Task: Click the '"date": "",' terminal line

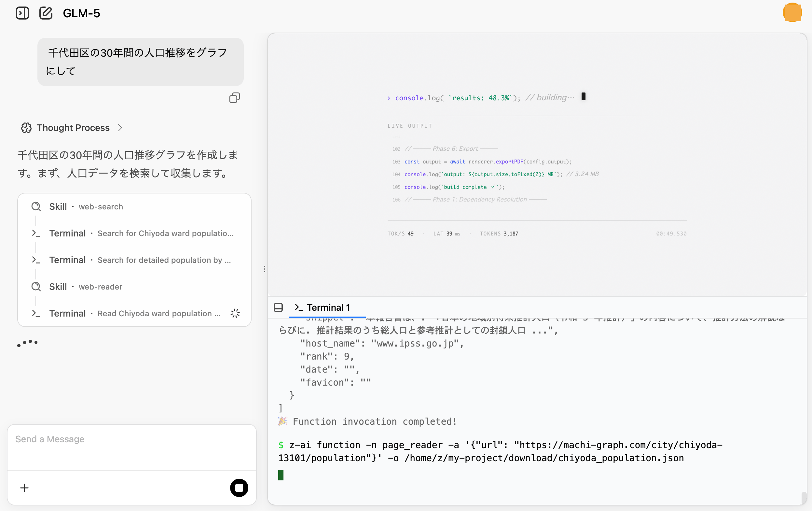Action: click(329, 370)
